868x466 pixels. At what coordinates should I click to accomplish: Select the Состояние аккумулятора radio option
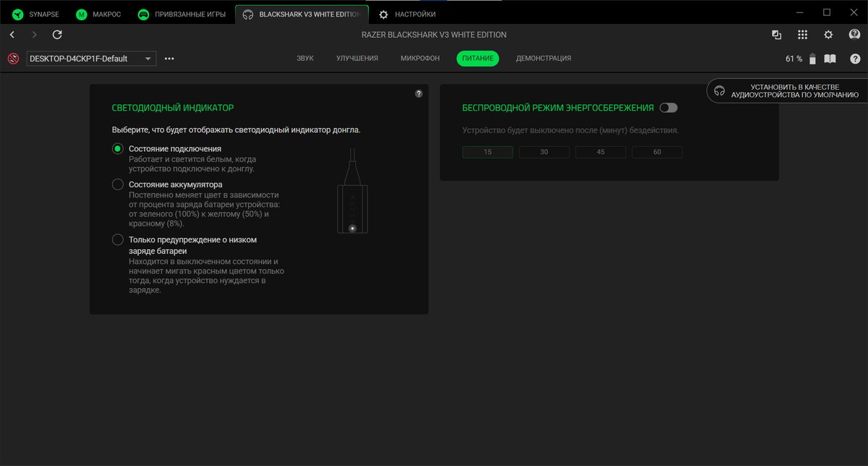117,185
